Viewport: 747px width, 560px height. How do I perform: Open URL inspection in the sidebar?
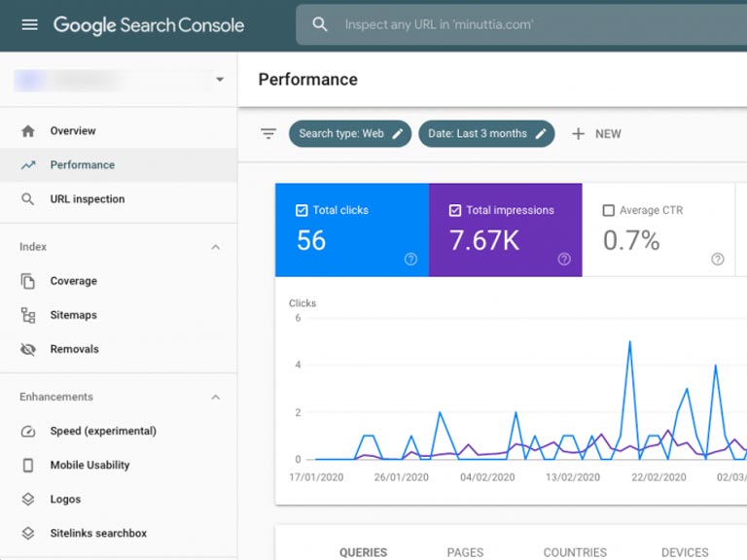[118, 199]
